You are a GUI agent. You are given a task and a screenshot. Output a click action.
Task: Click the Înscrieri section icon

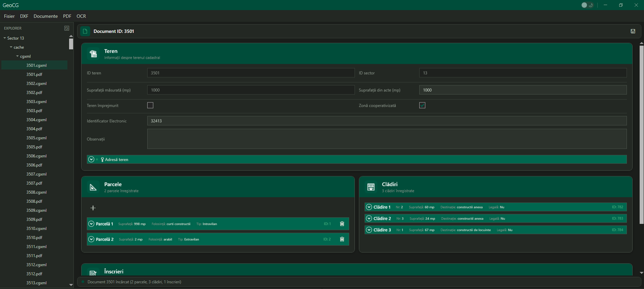[x=93, y=273]
